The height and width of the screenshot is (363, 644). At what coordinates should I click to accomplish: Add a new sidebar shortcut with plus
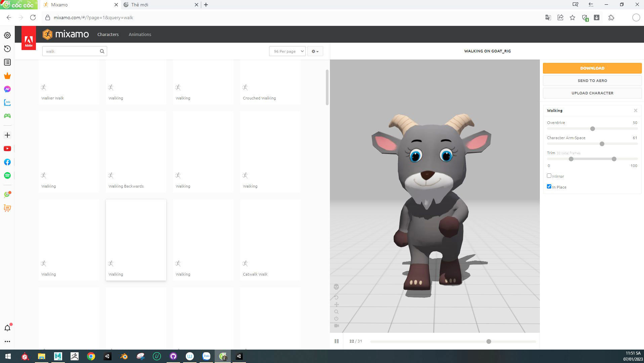(x=7, y=135)
